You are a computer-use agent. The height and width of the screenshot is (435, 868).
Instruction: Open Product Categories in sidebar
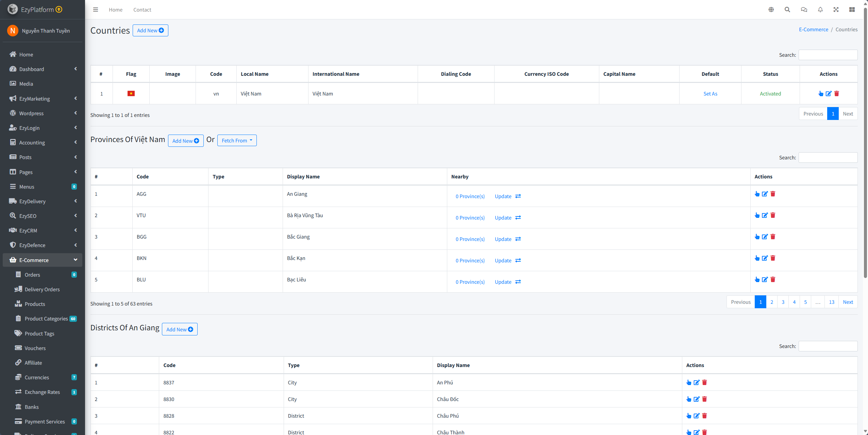(x=46, y=318)
